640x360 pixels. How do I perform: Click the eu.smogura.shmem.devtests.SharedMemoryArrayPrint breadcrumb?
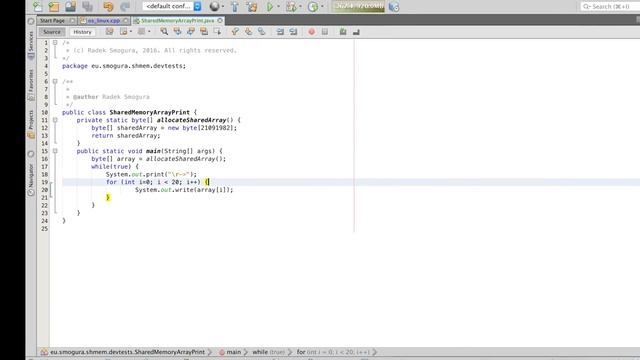[x=127, y=352]
